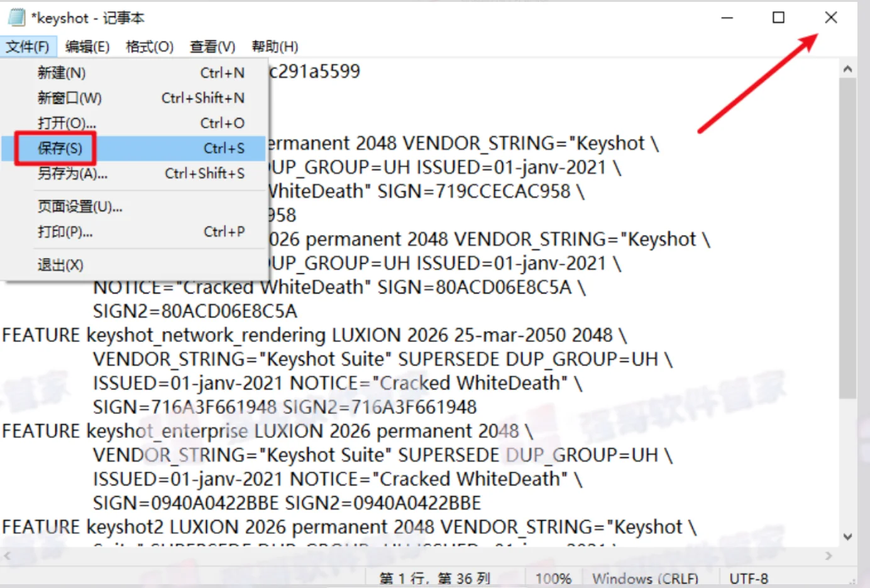Viewport: 870px width, 588px height.
Task: Open the 格式(O) menu
Action: 150,46
